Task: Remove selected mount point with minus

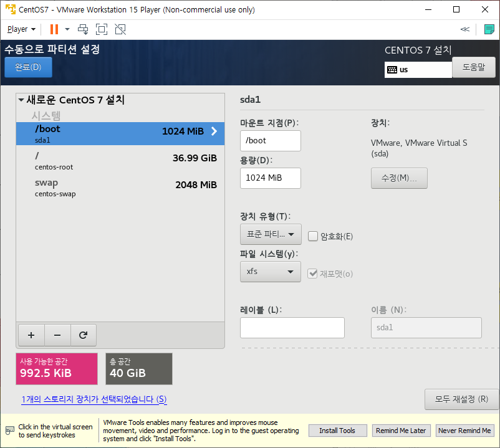Action: pos(57,335)
